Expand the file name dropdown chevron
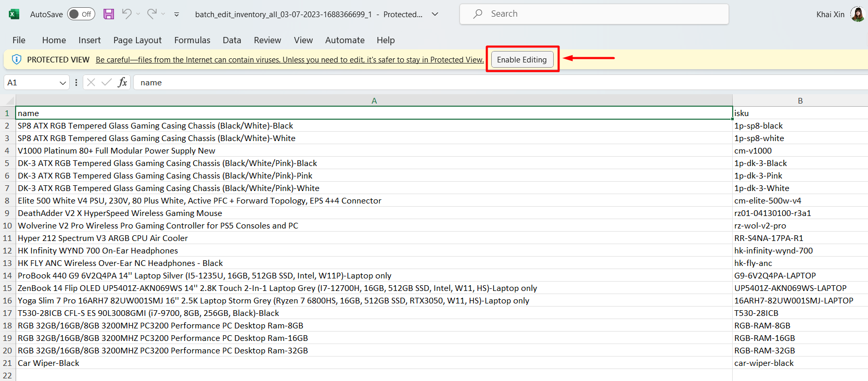The height and width of the screenshot is (381, 868). pyautogui.click(x=435, y=14)
